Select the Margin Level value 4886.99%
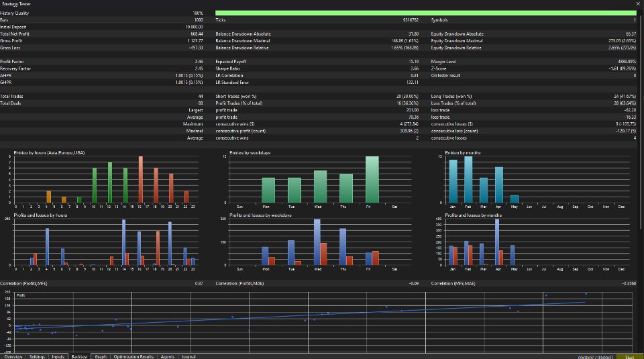 627,62
